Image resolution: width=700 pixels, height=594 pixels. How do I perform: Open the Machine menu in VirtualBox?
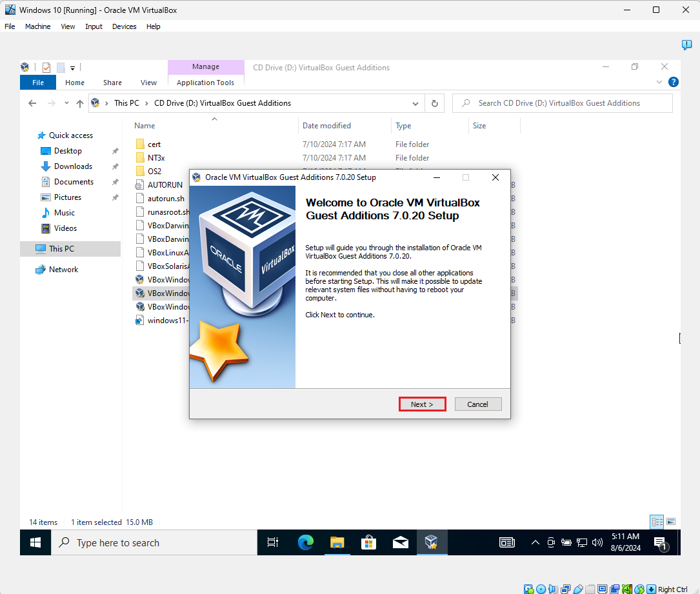pos(38,26)
